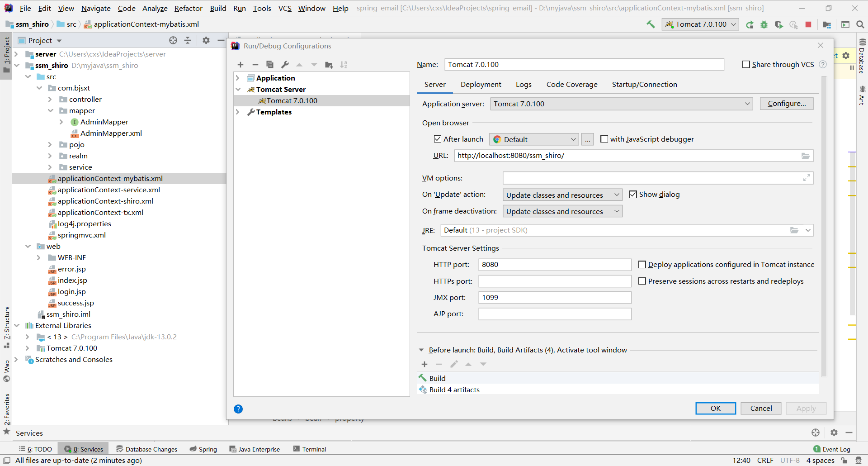This screenshot has width=868, height=466.
Task: Switch to Logs tab
Action: point(524,85)
